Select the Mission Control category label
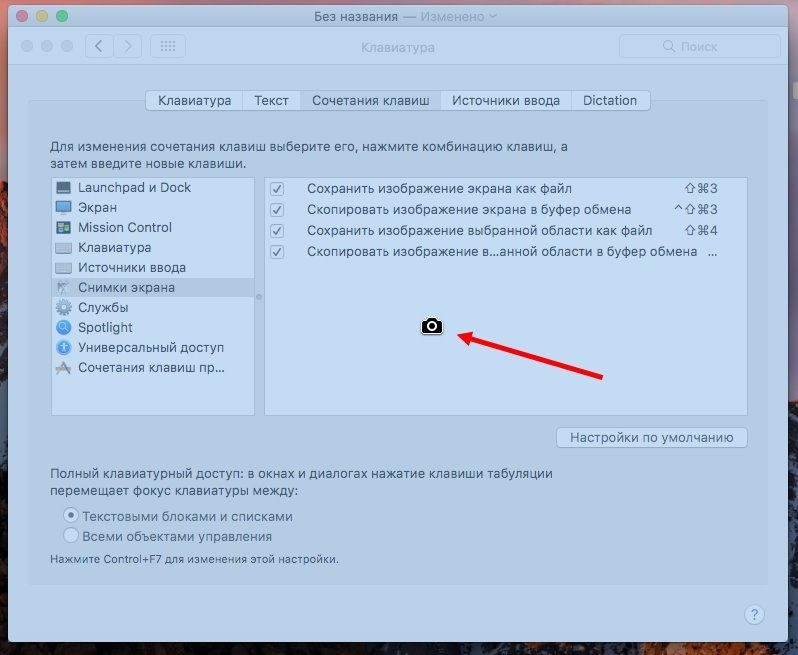Viewport: 798px width, 655px height. [x=125, y=227]
